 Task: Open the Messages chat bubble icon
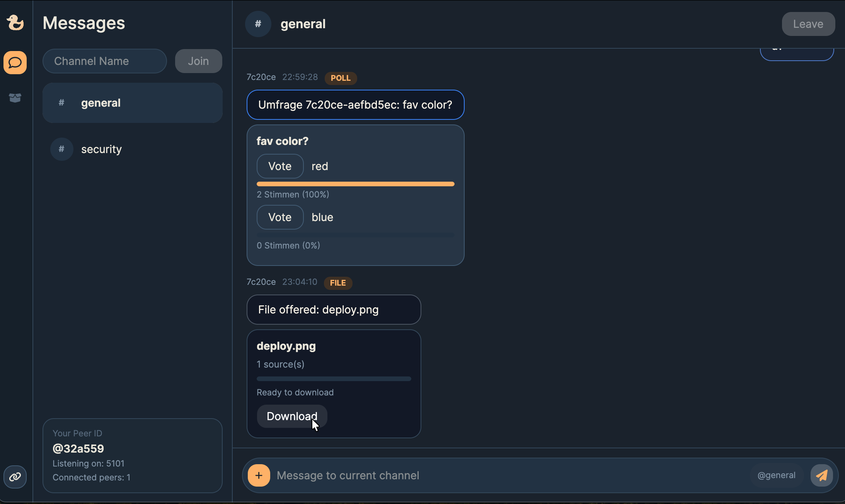click(x=15, y=63)
